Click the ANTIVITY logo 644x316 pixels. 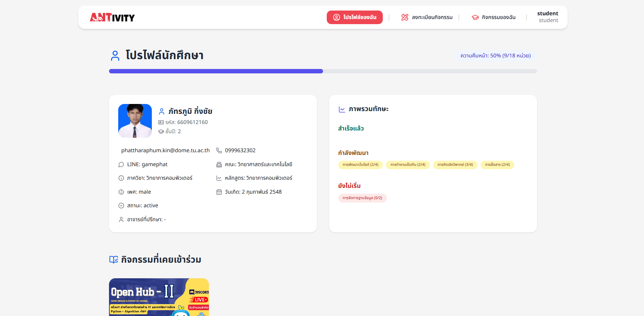[112, 17]
